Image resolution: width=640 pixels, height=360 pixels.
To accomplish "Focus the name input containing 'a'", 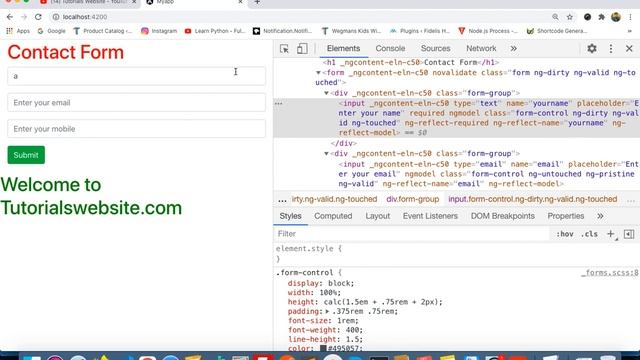I will (136, 76).
